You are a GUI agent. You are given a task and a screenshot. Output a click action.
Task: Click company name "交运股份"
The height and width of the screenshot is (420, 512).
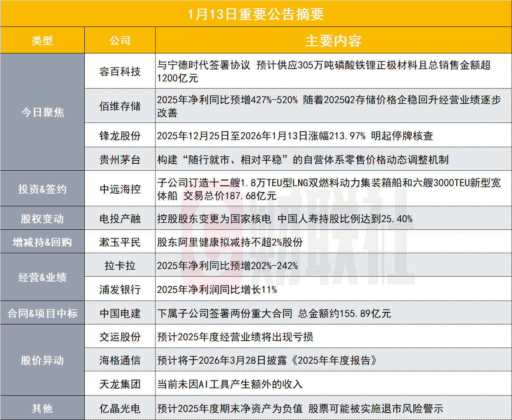120,337
